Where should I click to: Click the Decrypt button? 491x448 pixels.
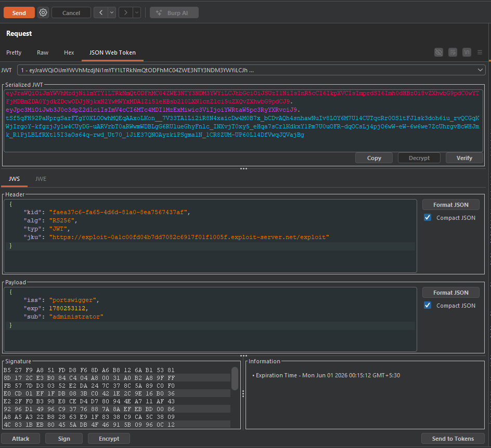click(x=419, y=158)
